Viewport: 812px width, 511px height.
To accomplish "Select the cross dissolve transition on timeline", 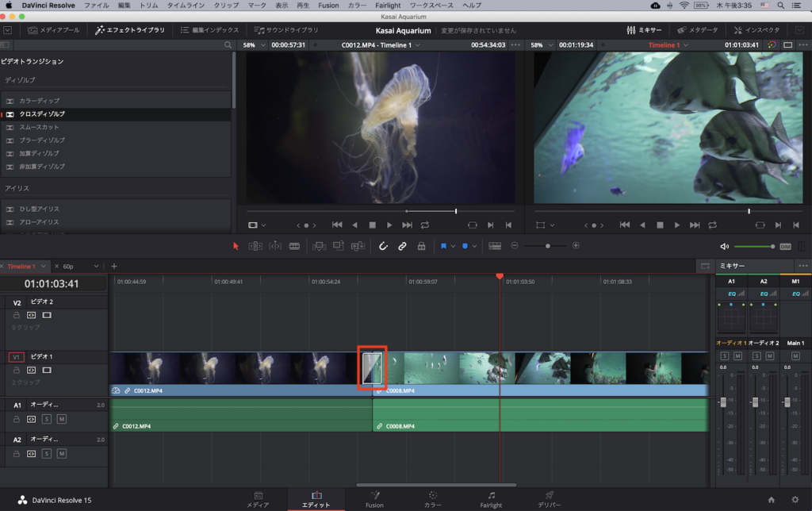I will pyautogui.click(x=372, y=368).
